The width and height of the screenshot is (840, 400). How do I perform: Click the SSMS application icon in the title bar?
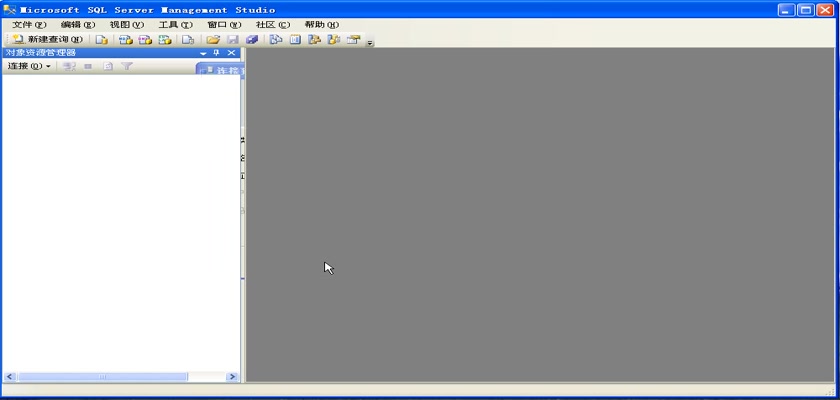(10, 10)
